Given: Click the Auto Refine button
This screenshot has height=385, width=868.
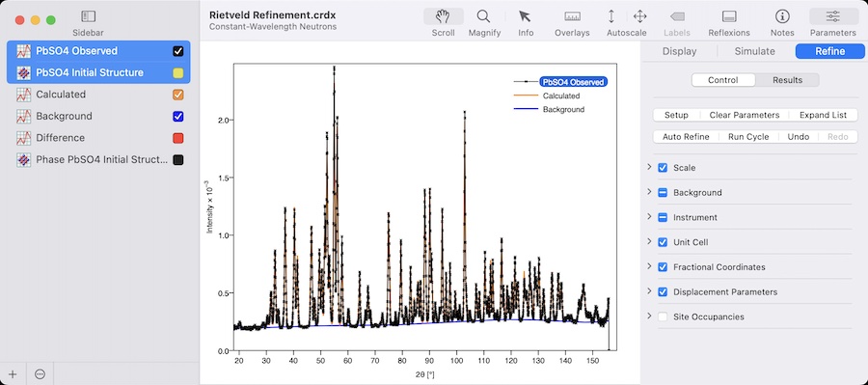Looking at the screenshot, I should 686,137.
